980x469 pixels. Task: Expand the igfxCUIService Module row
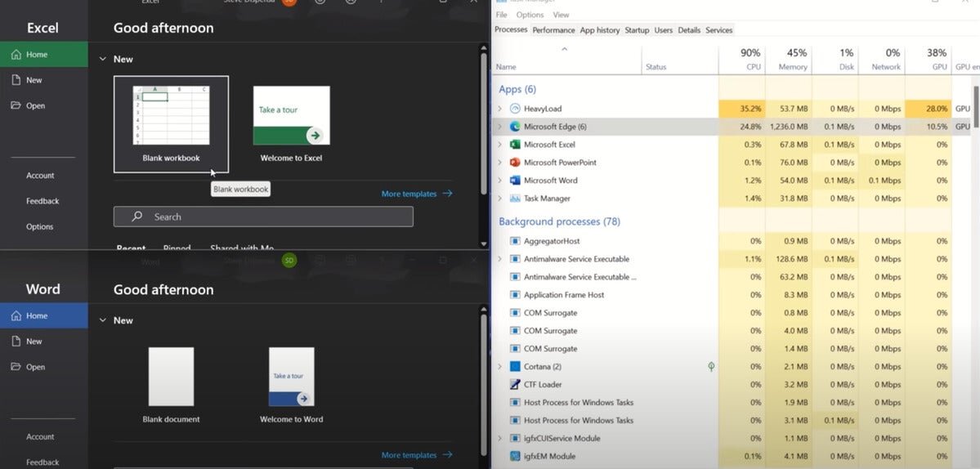click(499, 439)
